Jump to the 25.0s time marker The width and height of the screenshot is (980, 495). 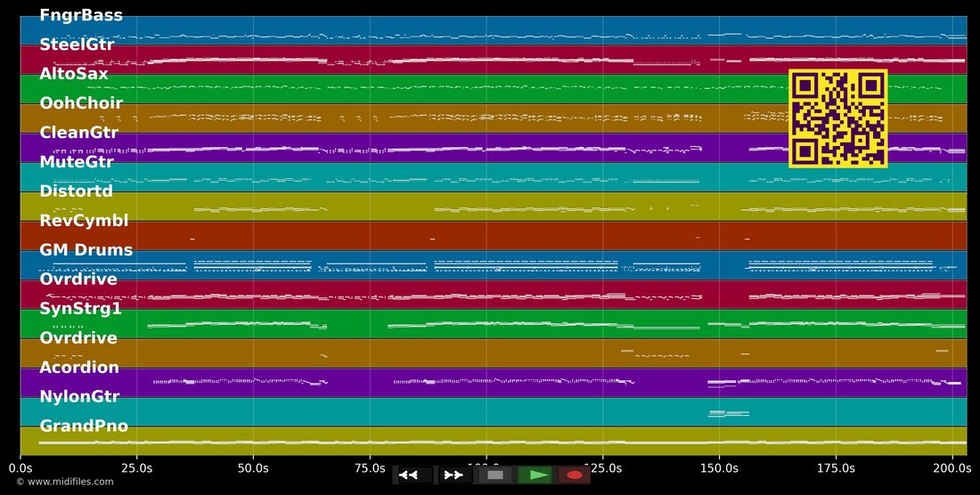(x=137, y=467)
